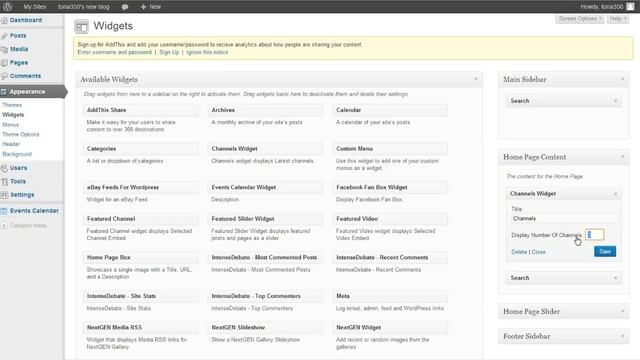Image resolution: width=640 pixels, height=360 pixels.
Task: Select the Meta widget
Action: [390, 296]
